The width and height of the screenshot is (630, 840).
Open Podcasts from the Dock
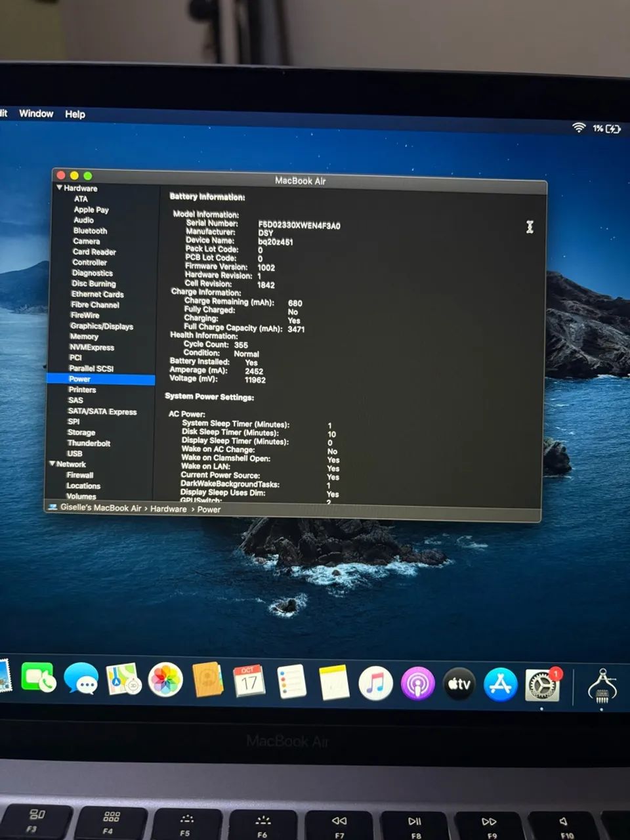pyautogui.click(x=417, y=684)
